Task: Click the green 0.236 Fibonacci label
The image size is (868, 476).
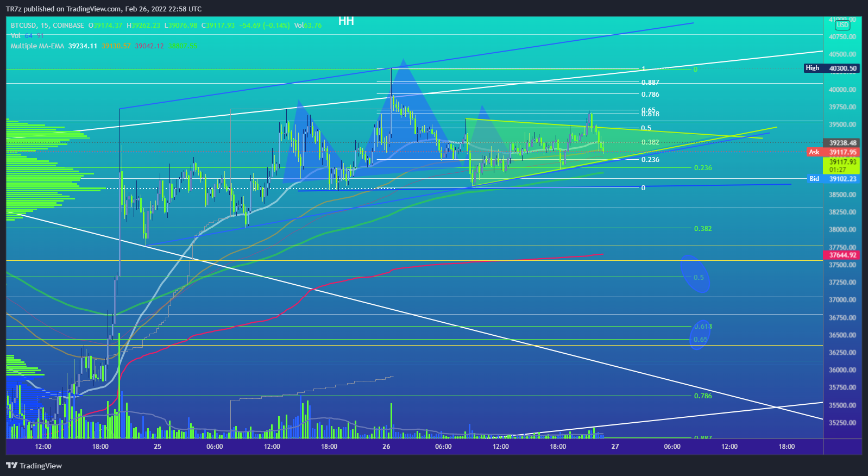Action: (703, 168)
